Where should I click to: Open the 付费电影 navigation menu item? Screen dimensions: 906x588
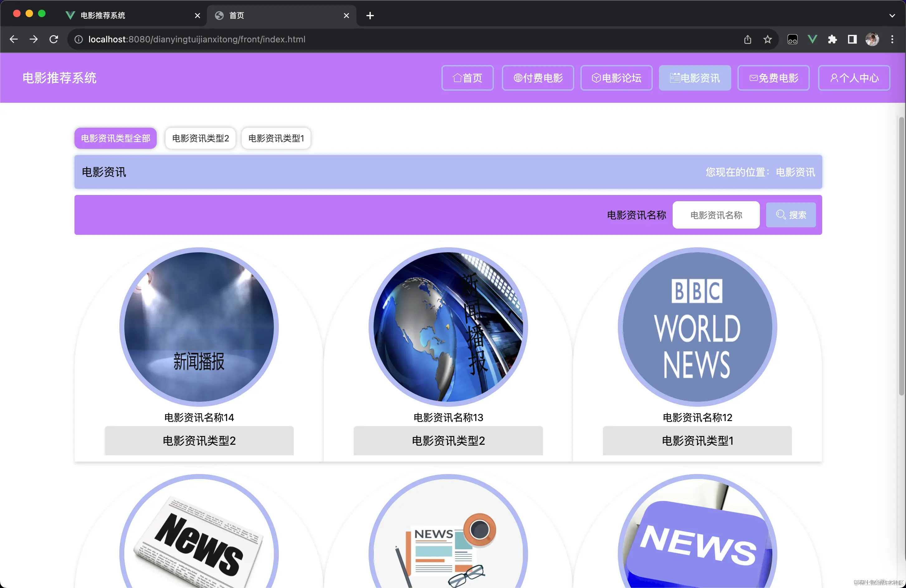(537, 78)
